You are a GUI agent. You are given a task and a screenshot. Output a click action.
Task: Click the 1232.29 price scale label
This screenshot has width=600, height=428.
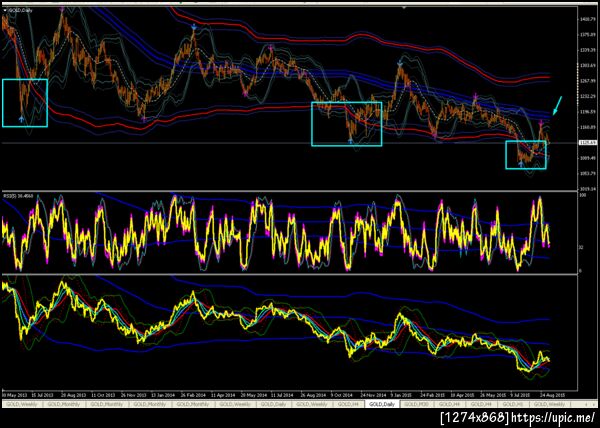pos(587,96)
